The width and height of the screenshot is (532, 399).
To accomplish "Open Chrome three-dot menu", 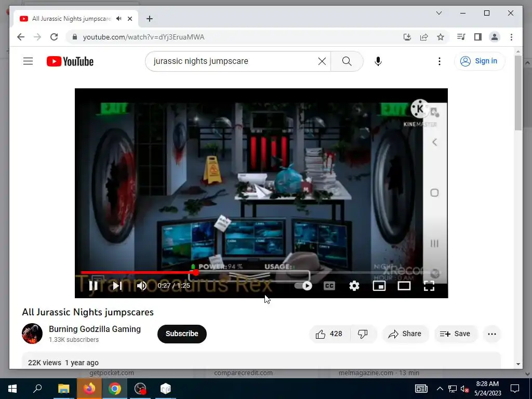I will [x=511, y=37].
